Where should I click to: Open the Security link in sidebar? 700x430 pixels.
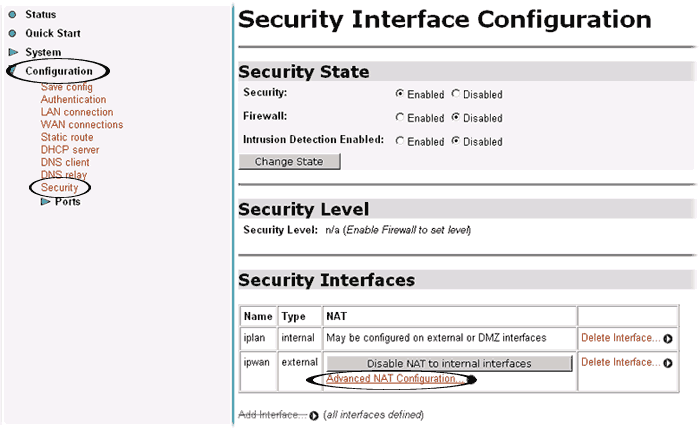pos(59,188)
